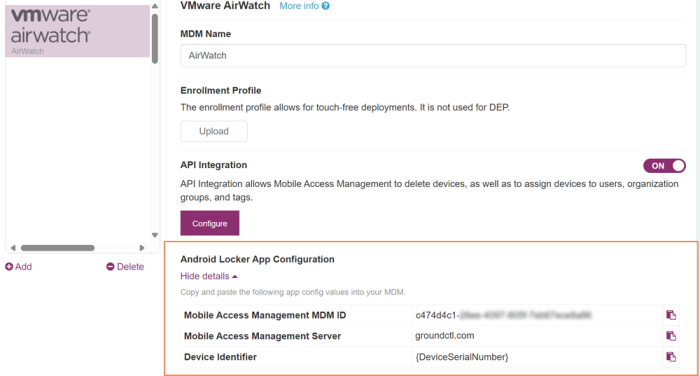Click the Add plus icon
The width and height of the screenshot is (700, 376).
click(9, 267)
